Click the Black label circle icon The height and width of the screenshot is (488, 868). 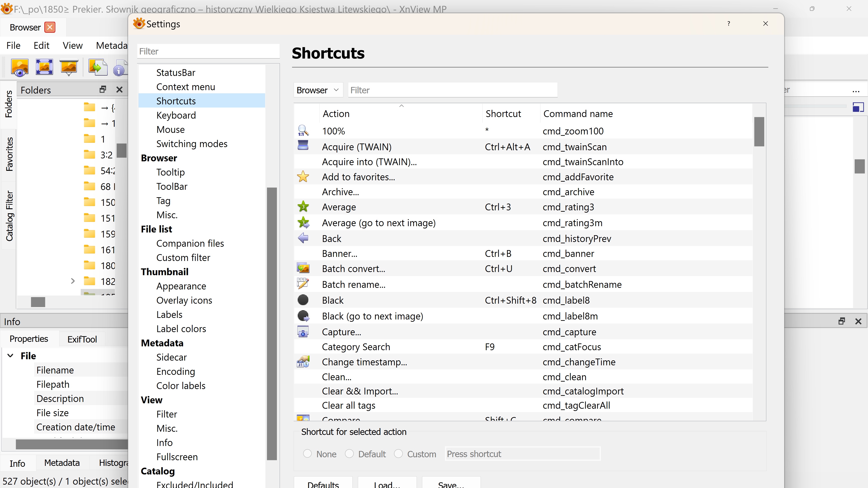(303, 300)
